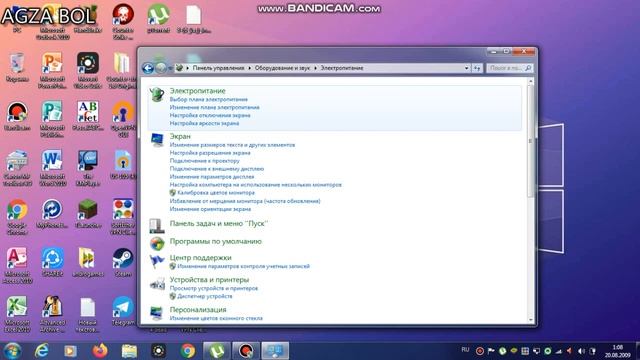Click the Action Center flag tray icon
This screenshot has width=640, height=360.
[x=491, y=351]
